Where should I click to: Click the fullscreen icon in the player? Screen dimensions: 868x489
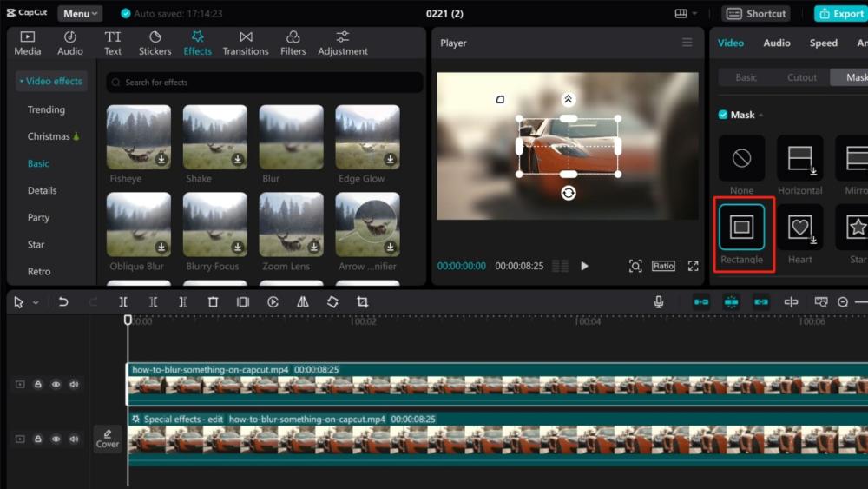click(x=693, y=266)
